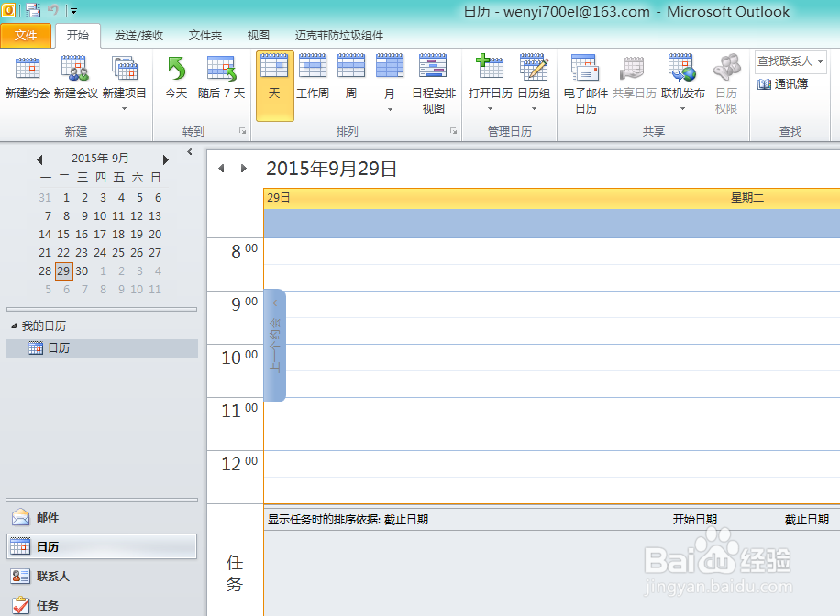Switch to Month view (月)

click(x=390, y=83)
